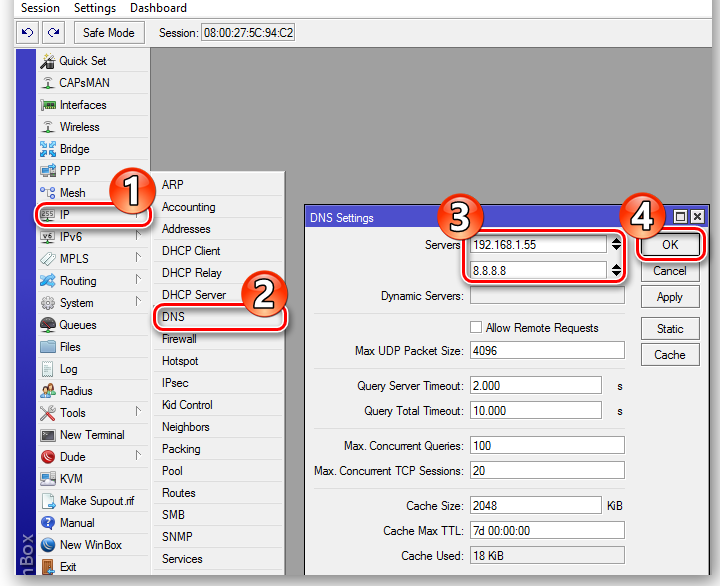Click up/down arrows beside 192.168.1.55 server
Screen dimensions: 720x586
pos(616,244)
